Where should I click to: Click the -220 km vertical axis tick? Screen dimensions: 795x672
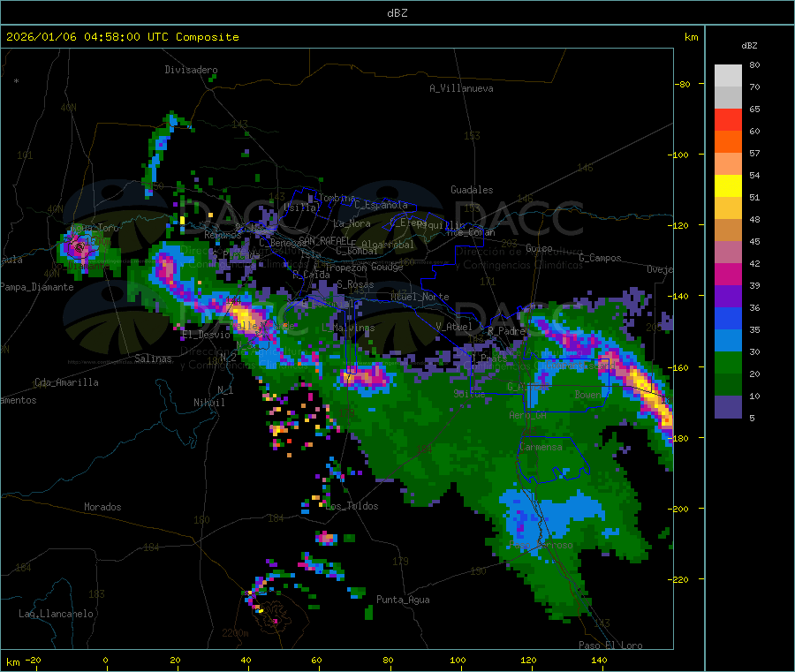680,579
